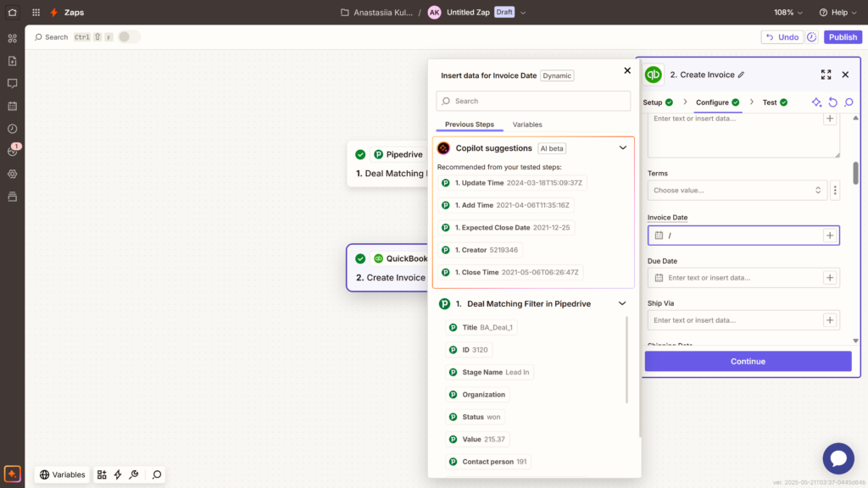Click the plus button in Invoice Date field
Screen dimensions: 868x488
830,236
